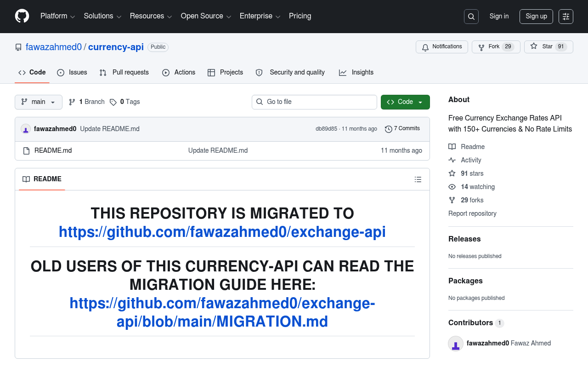Expand the Resources dropdown
This screenshot has height=368, width=588.
tap(151, 16)
